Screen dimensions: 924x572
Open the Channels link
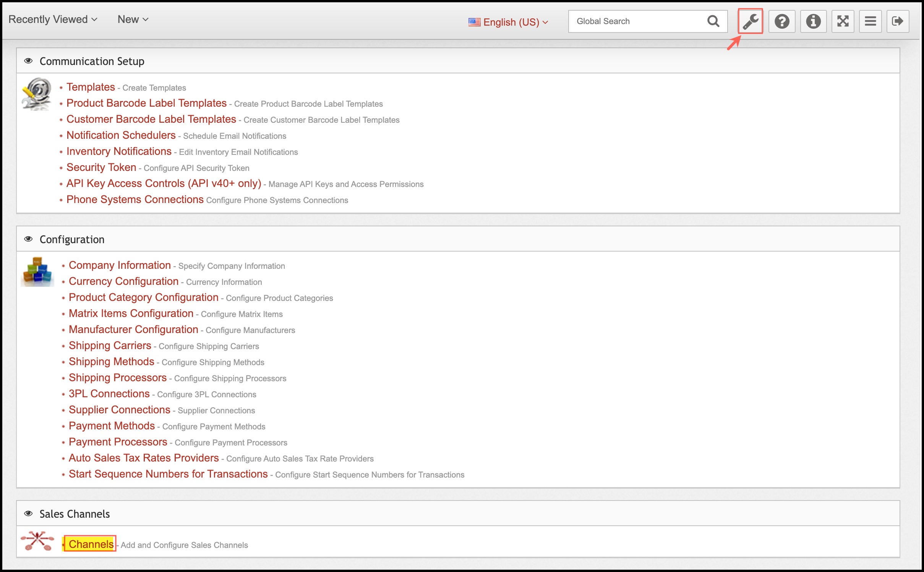pos(91,544)
